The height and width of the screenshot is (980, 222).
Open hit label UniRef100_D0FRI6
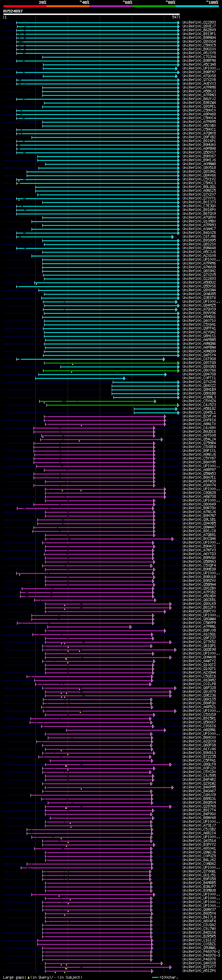199,420
